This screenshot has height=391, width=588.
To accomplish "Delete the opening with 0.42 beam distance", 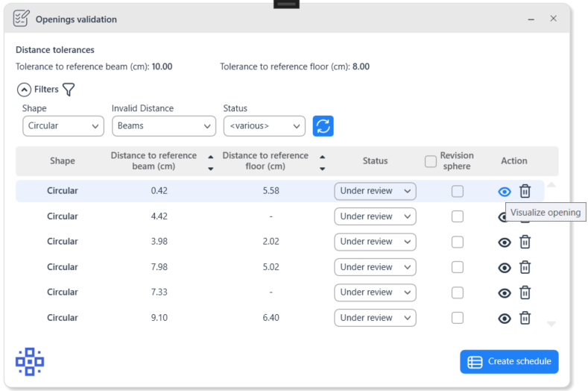I will [525, 192].
